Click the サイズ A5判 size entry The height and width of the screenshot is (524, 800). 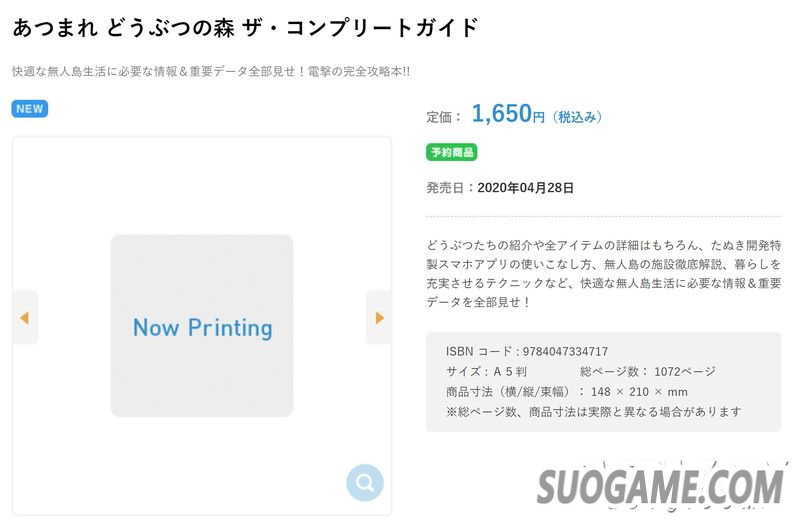[486, 371]
